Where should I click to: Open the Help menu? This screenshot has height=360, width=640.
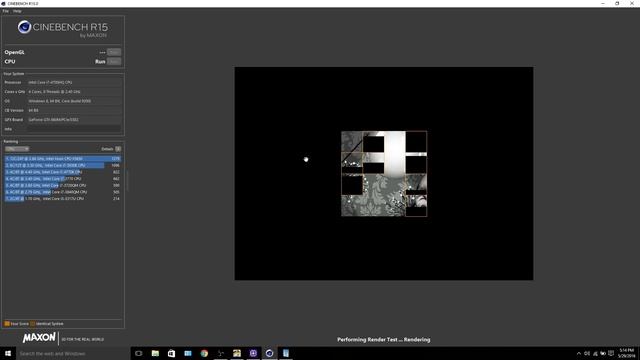pos(17,11)
